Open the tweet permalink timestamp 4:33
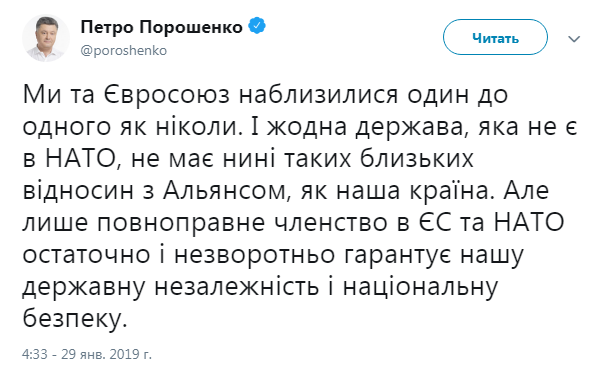Image resolution: width=610 pixels, height=369 pixels. pos(35,354)
